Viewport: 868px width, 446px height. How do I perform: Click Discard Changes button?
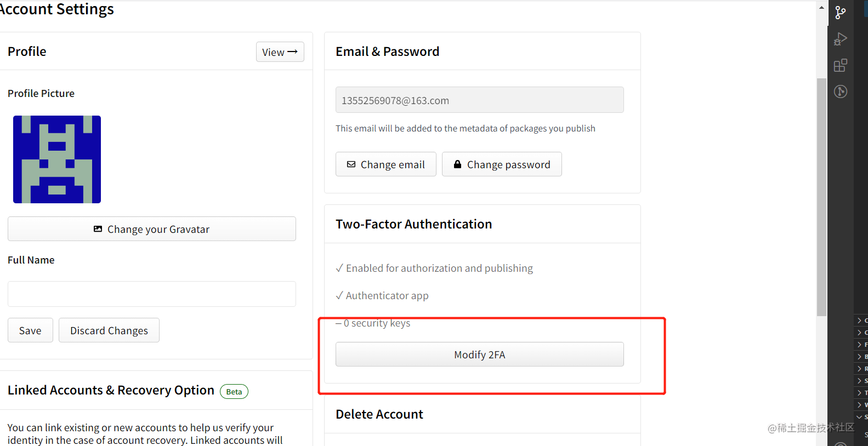tap(109, 330)
